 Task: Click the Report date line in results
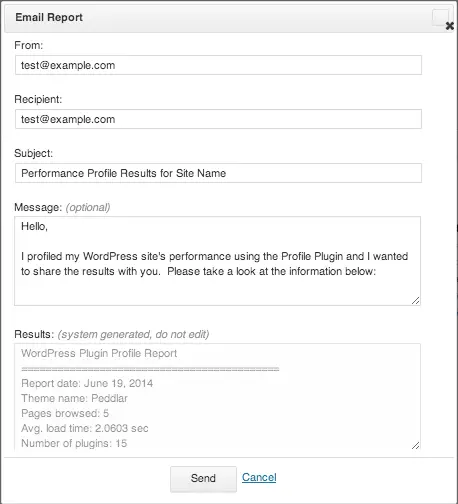pos(87,383)
